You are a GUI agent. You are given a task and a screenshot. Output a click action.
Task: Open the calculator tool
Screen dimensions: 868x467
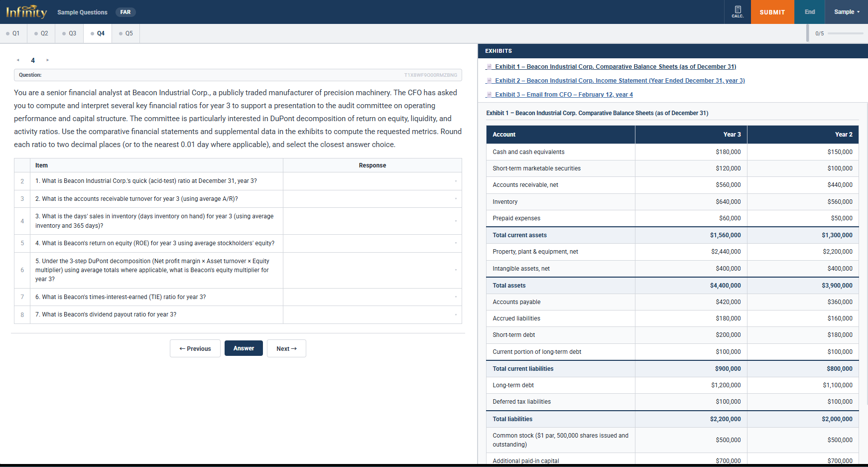[x=738, y=12]
